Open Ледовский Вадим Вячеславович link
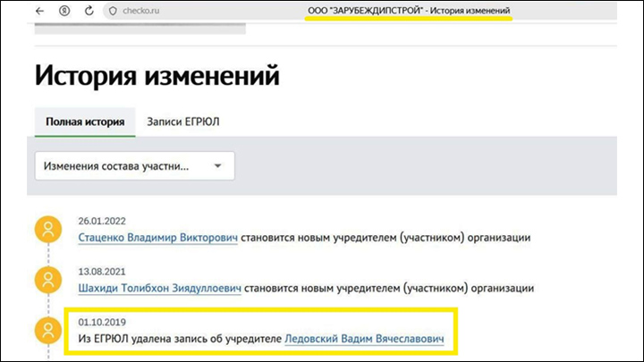644x362 pixels. point(364,340)
